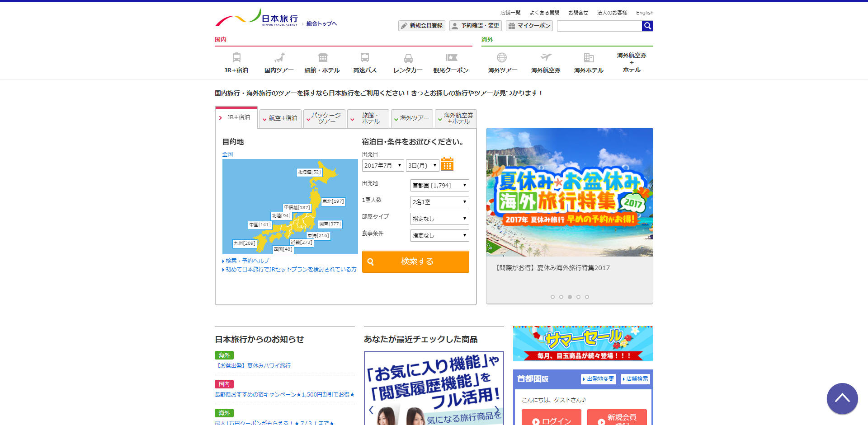Select the 高速バス highway bus icon
This screenshot has height=425, width=868.
pyautogui.click(x=365, y=62)
